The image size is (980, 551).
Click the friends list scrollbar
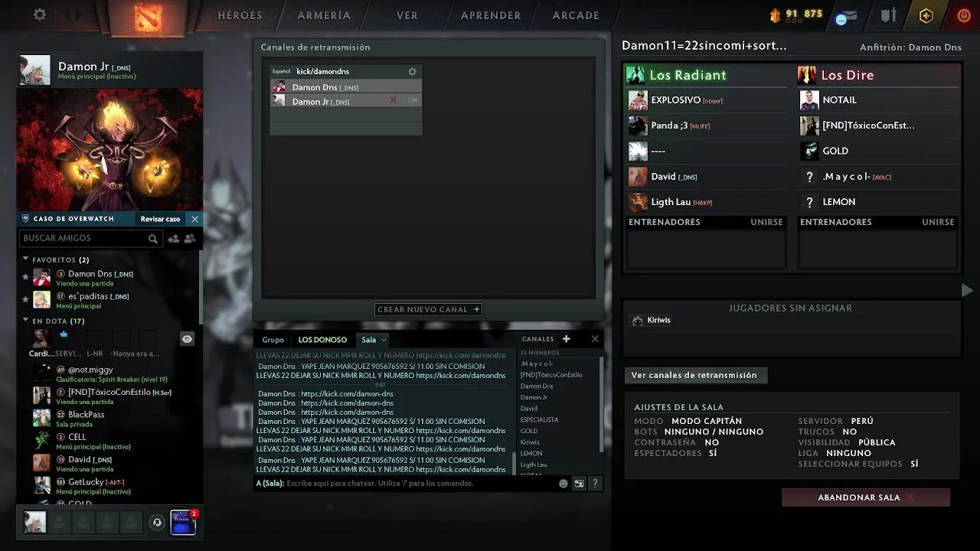pyautogui.click(x=201, y=287)
